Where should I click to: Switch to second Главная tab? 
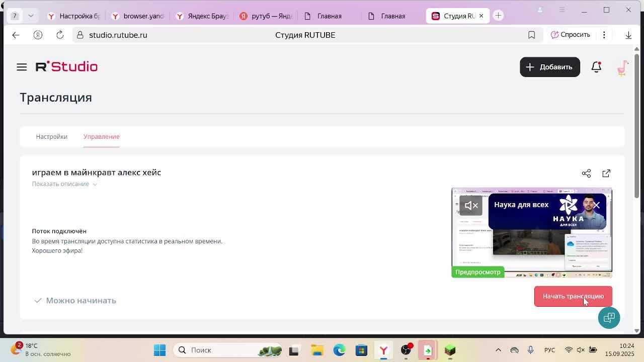point(394,16)
